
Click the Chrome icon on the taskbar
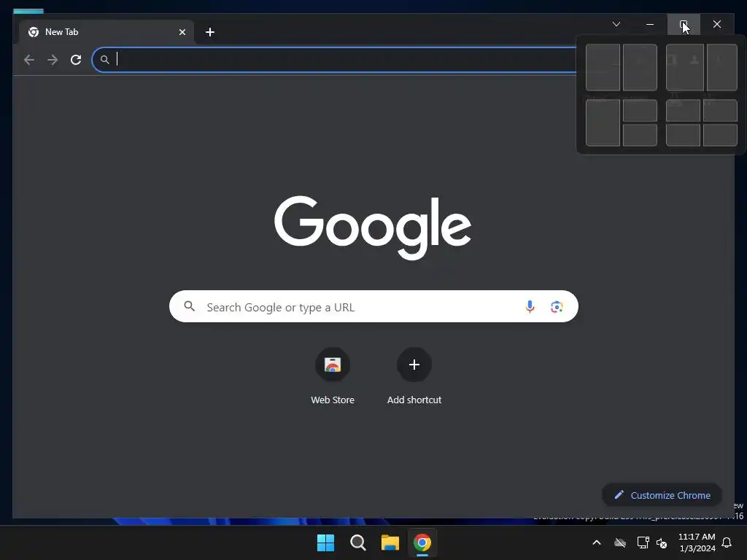(422, 542)
